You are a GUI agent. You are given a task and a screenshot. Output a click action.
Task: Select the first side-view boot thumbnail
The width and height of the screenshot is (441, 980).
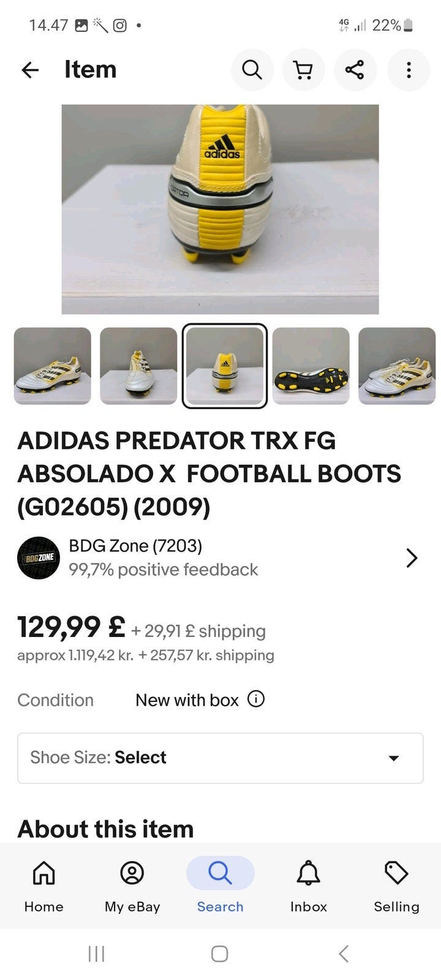53,366
